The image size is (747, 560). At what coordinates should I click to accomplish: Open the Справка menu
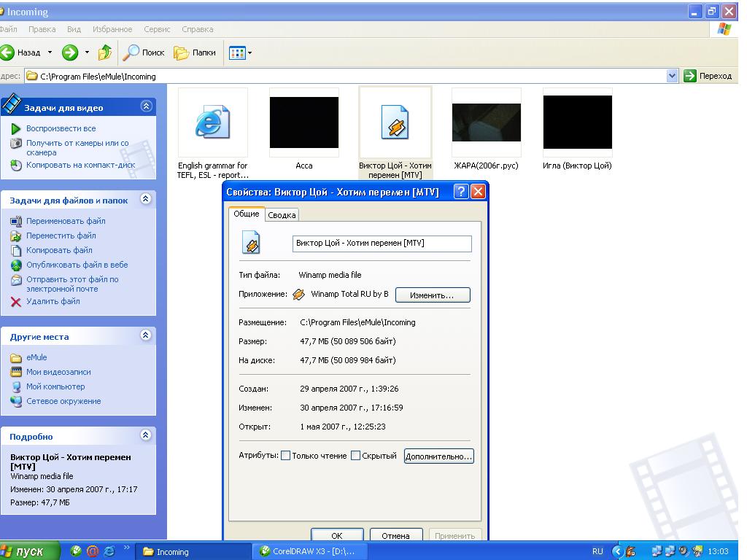click(x=197, y=29)
